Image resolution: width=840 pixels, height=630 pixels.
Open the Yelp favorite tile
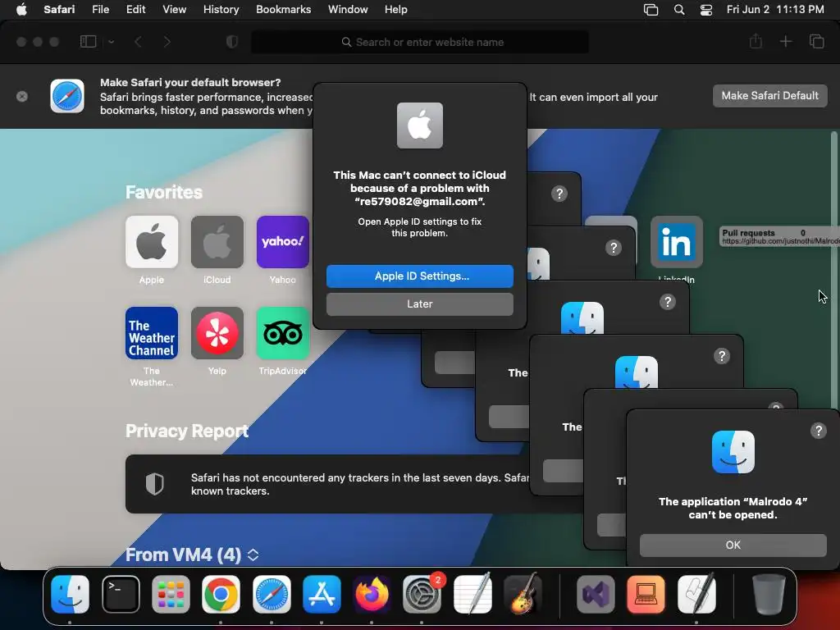[x=217, y=333]
